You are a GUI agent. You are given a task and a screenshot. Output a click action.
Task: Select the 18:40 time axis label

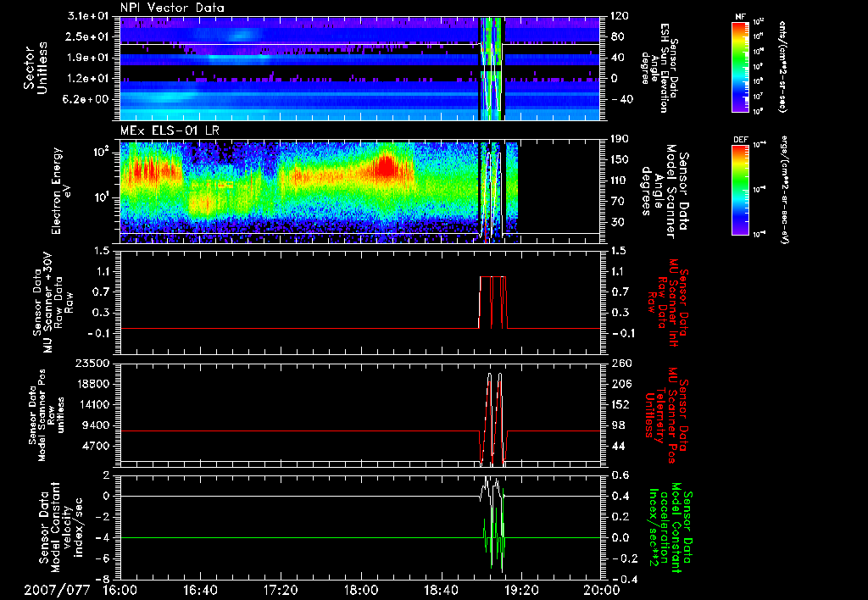point(441,590)
